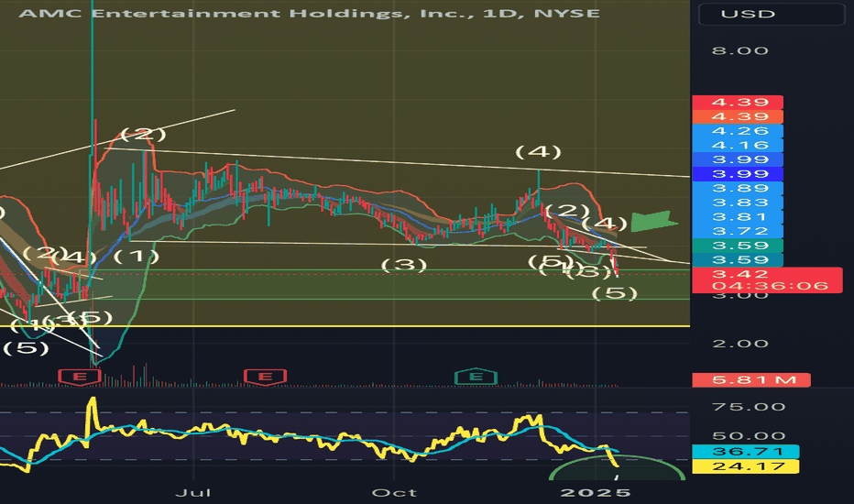
Task: Click the 8.00 price scale label
Action: pyautogui.click(x=739, y=50)
